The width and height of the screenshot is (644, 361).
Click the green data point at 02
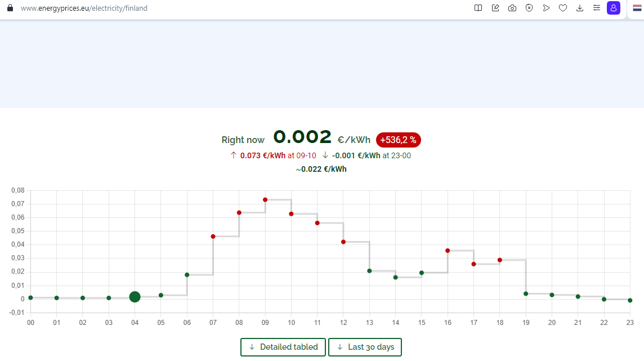[83, 298]
